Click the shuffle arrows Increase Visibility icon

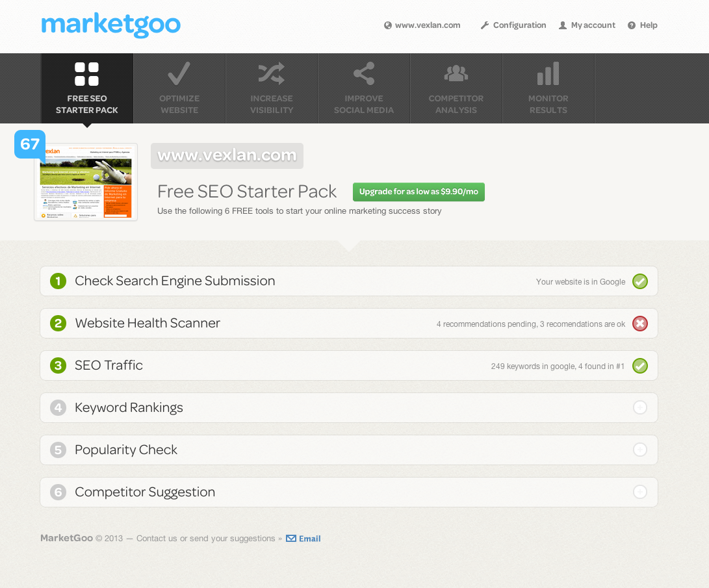(x=271, y=73)
